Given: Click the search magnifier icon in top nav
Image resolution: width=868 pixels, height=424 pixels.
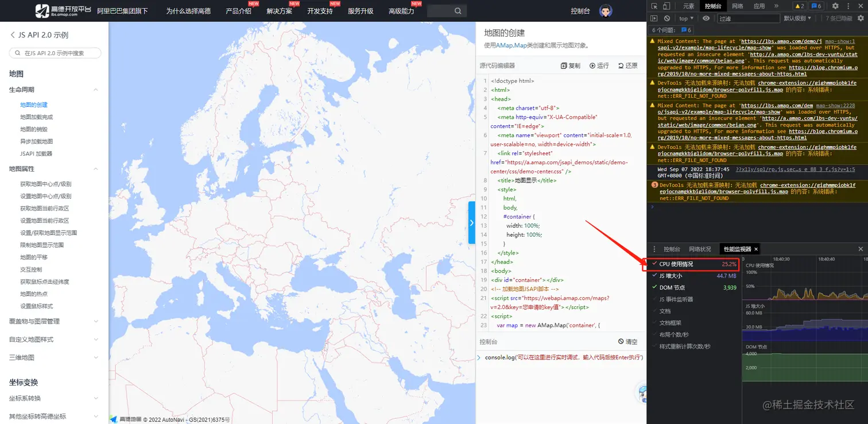Looking at the screenshot, I should (458, 11).
